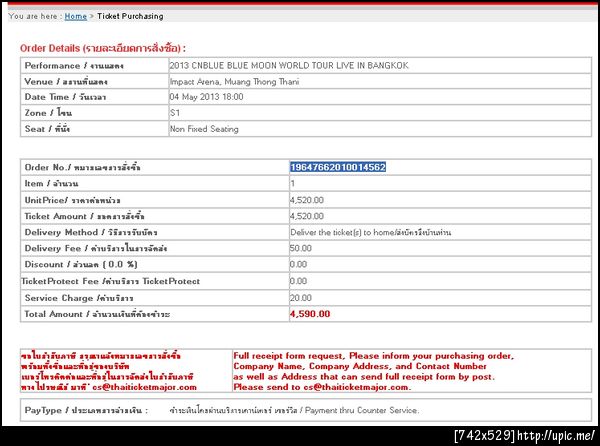Click the Ticket Amount value 4,520.00

pos(307,216)
